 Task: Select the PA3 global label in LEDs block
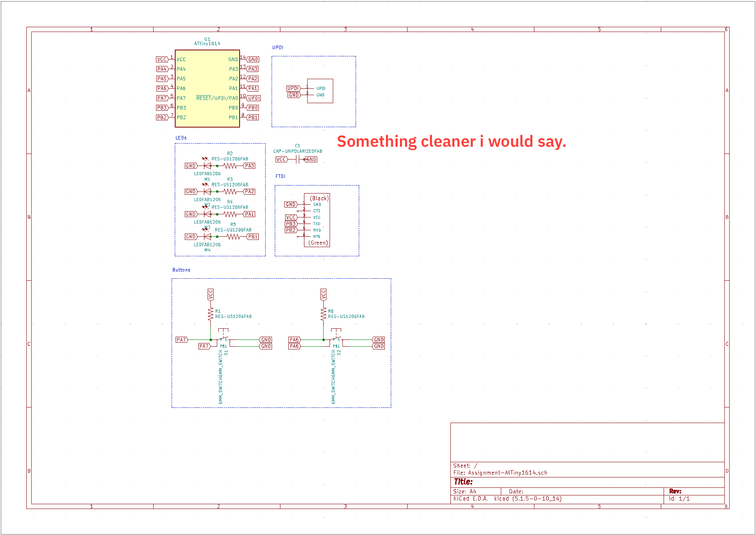249,166
